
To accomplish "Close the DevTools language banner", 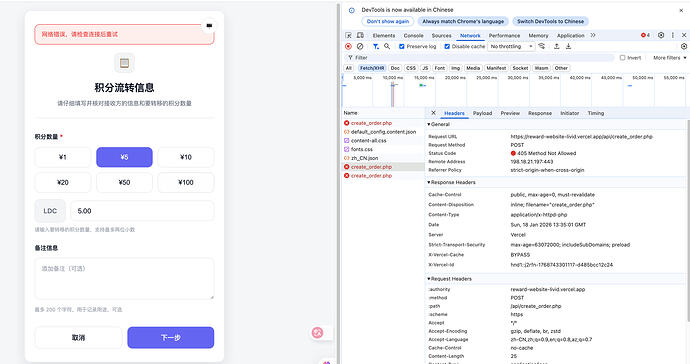I will click(681, 10).
